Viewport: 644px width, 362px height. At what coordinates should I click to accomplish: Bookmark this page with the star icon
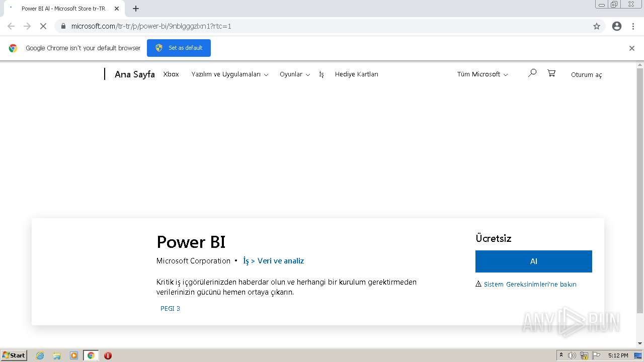(597, 26)
